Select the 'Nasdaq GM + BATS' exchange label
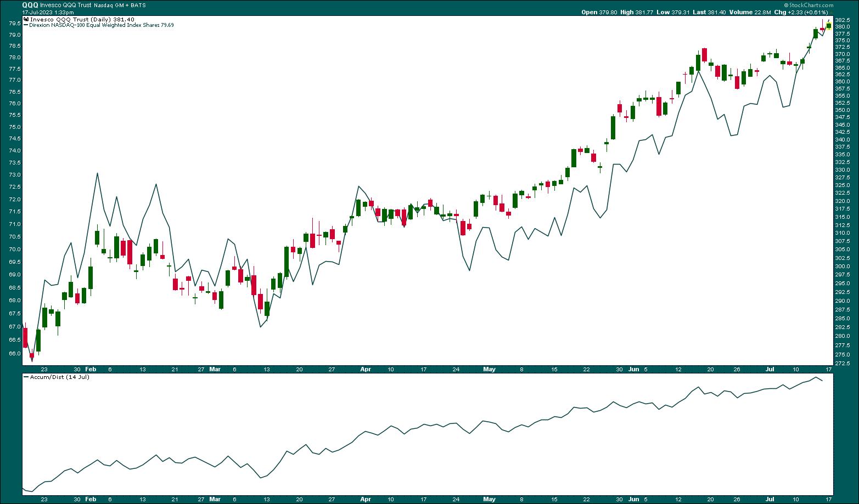Viewport: 859px width, 504px height. pyautogui.click(x=120, y=5)
